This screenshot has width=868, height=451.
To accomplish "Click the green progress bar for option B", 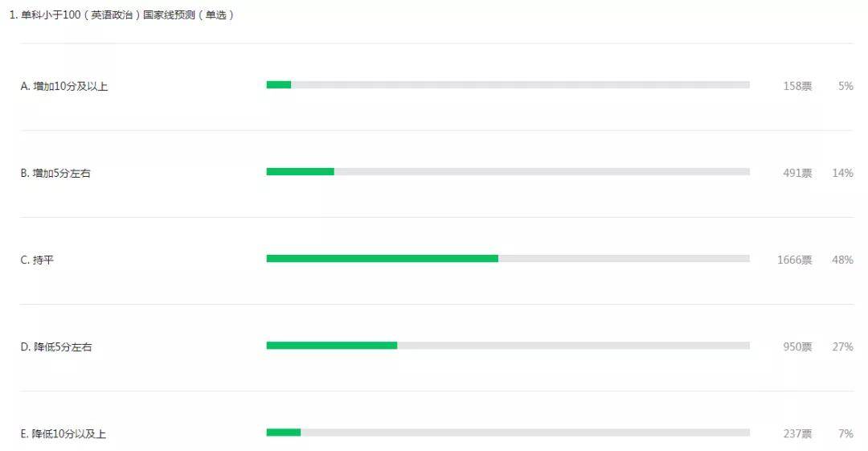I will click(300, 171).
